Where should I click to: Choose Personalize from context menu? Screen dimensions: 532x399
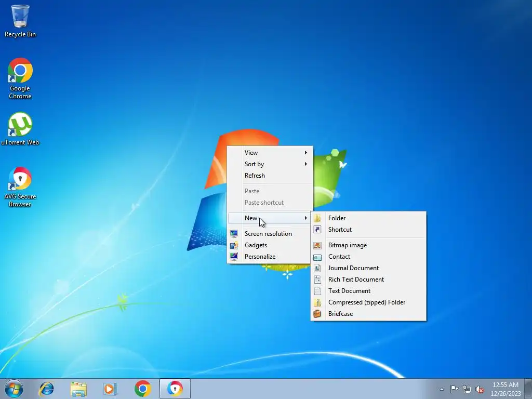click(270, 257)
